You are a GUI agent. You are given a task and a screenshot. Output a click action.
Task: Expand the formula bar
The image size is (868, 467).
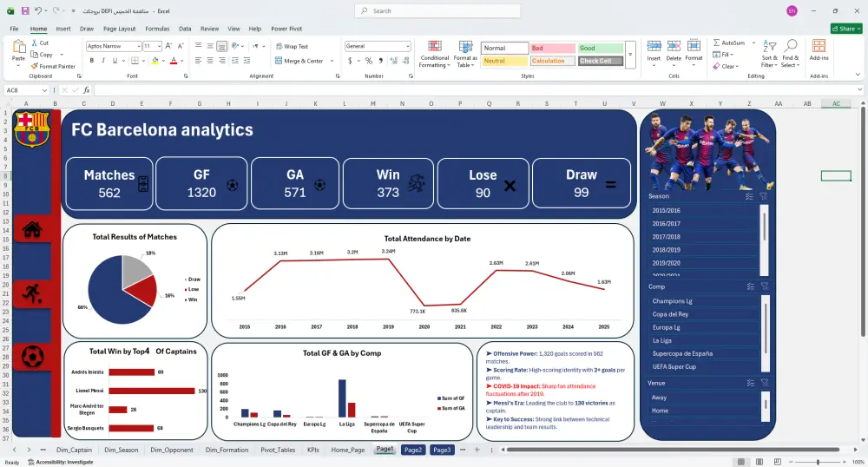tap(859, 89)
